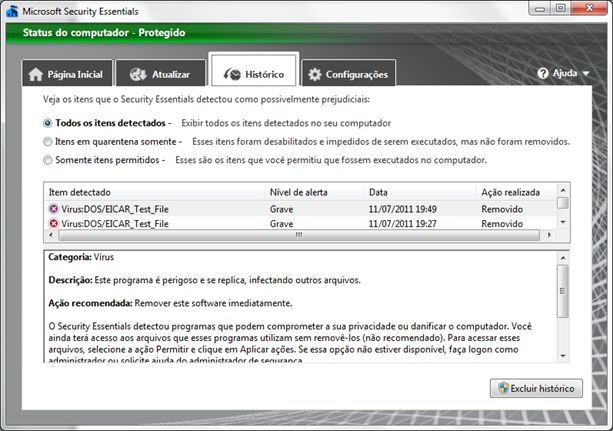This screenshot has height=431, width=613.
Task: Click the Descrição text line
Action: pyautogui.click(x=204, y=280)
